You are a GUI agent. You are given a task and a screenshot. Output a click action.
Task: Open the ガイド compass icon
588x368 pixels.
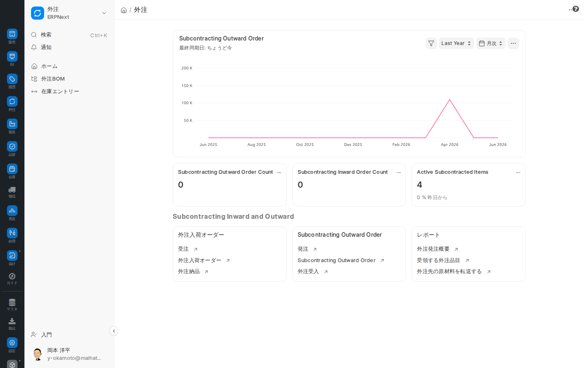(x=12, y=276)
